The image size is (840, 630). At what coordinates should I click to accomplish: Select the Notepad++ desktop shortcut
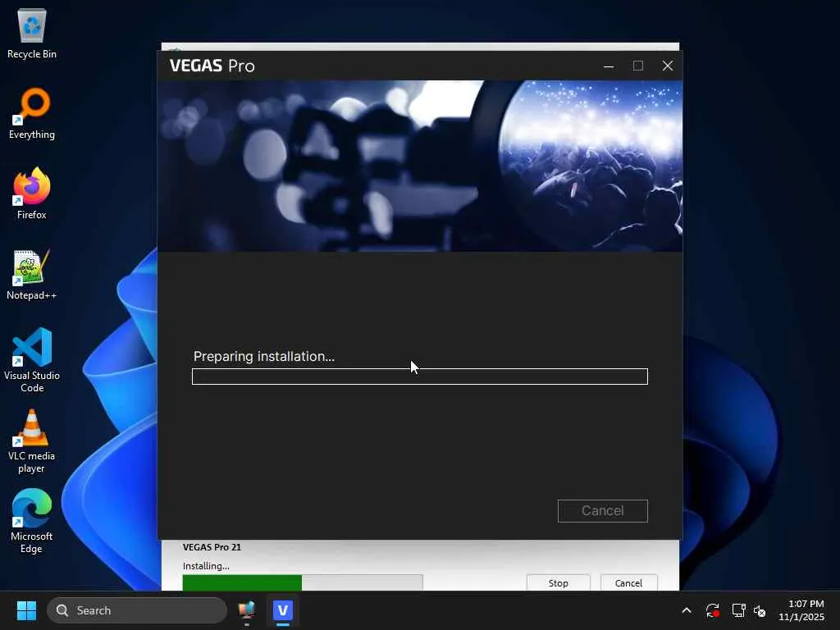tap(32, 275)
